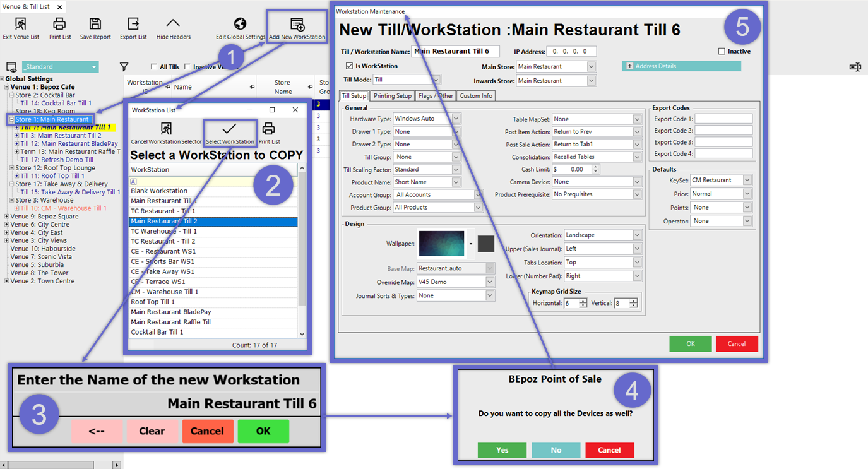Click the Exit Venue List icon
This screenshot has width=868, height=469.
20,25
